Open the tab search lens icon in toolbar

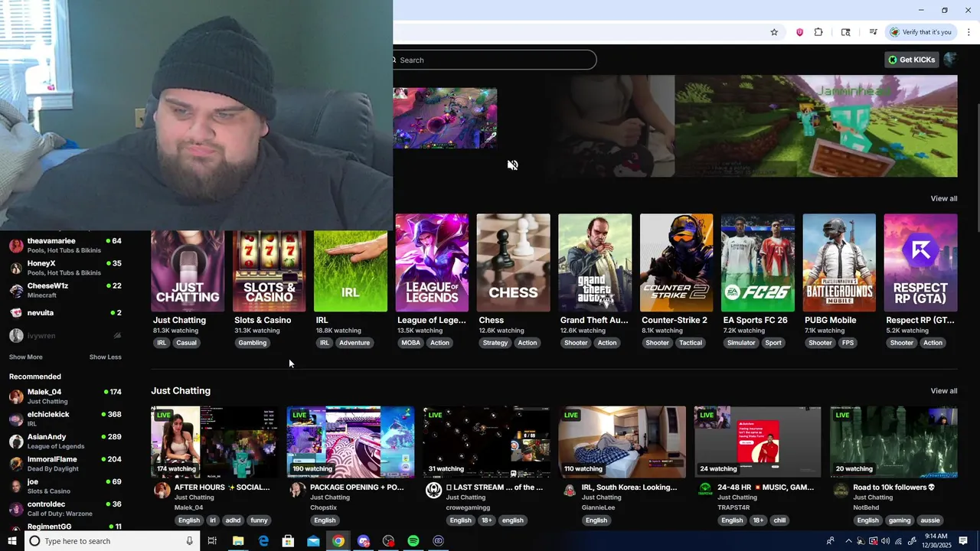click(x=845, y=32)
